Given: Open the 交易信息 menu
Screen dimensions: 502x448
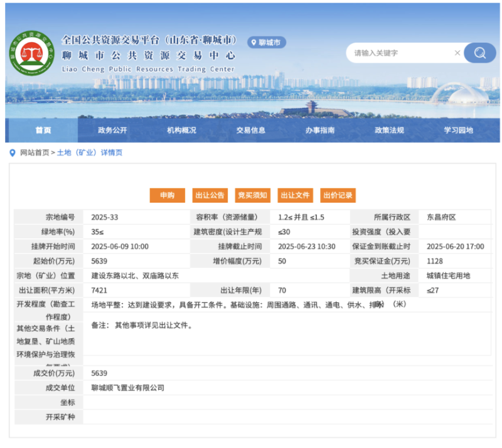Looking at the screenshot, I should point(252,129).
